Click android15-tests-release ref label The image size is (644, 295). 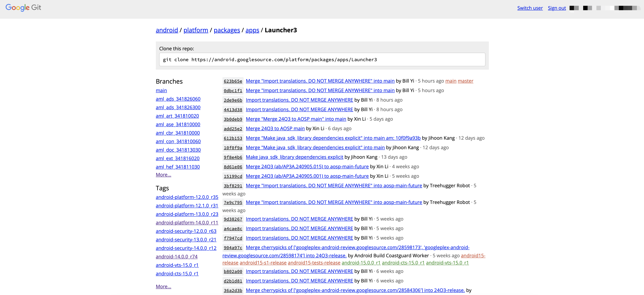[x=314, y=263]
